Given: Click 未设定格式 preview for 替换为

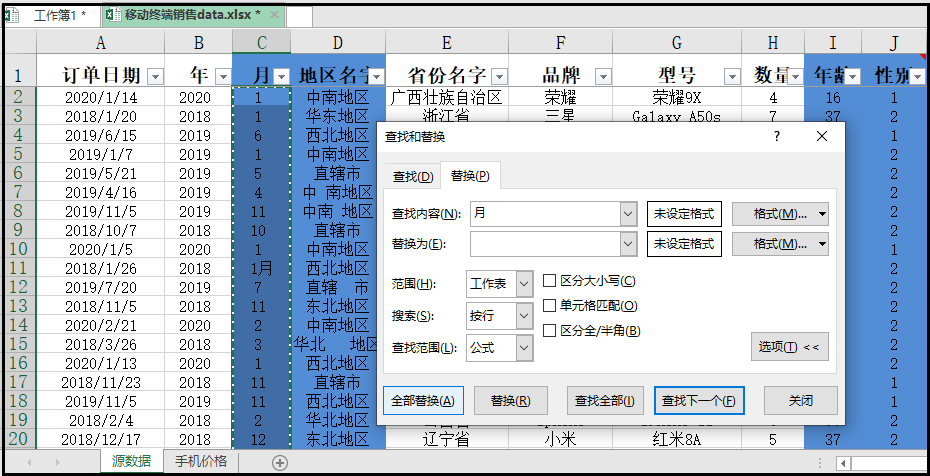Looking at the screenshot, I should pos(684,244).
